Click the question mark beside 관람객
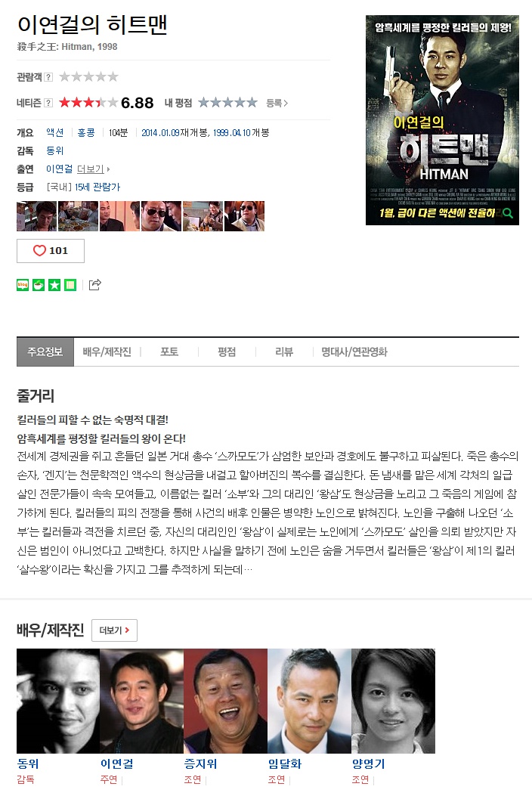 48,77
